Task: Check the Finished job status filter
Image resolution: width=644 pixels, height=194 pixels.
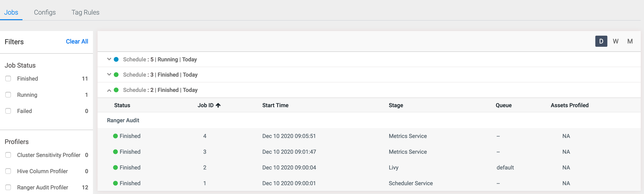Action: 8,79
